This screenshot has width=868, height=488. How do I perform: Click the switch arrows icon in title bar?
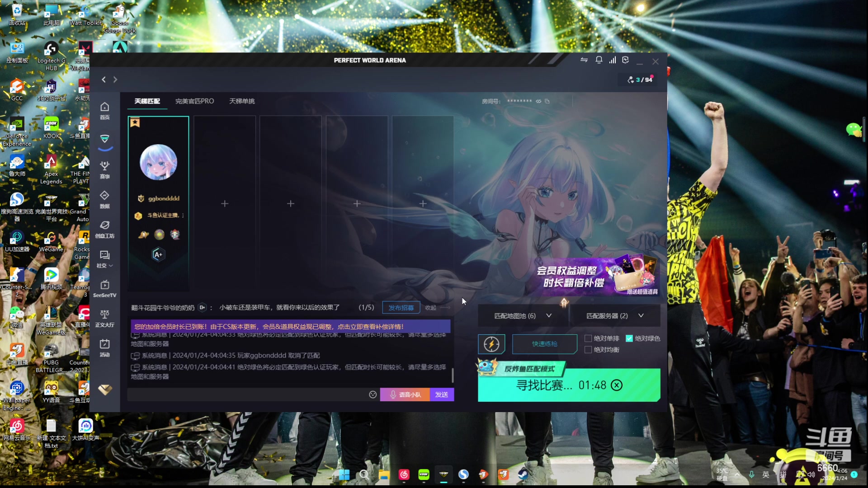pyautogui.click(x=584, y=60)
